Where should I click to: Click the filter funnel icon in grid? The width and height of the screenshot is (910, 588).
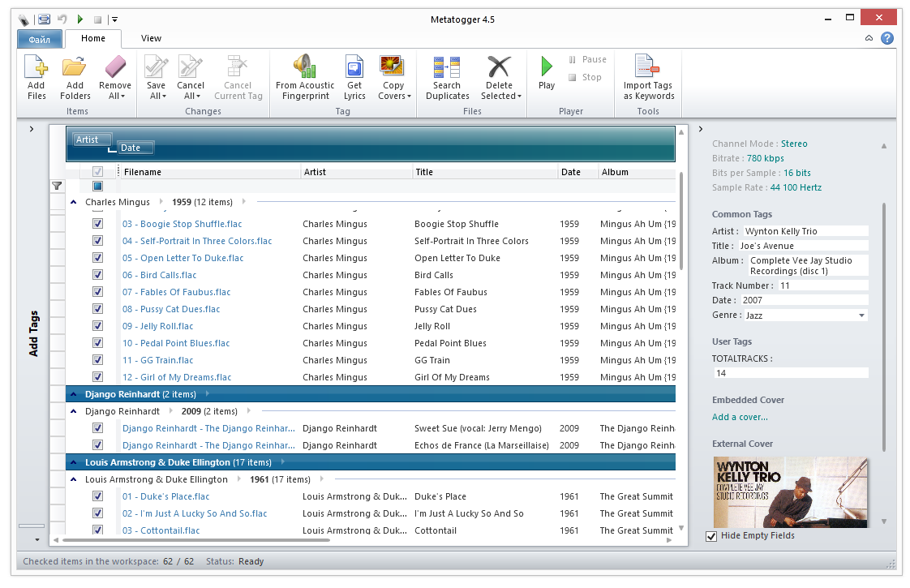(x=57, y=187)
